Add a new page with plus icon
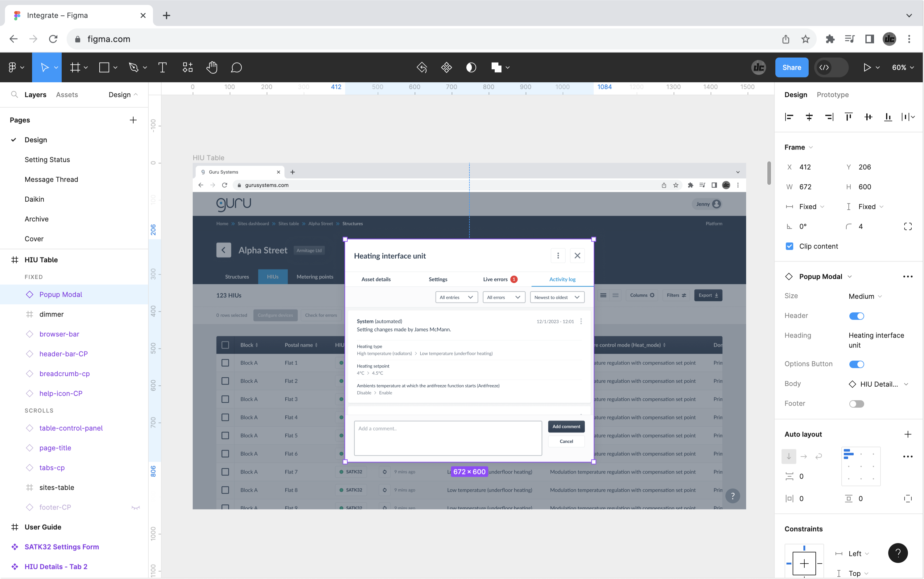Viewport: 924px width, 579px height. click(x=133, y=120)
